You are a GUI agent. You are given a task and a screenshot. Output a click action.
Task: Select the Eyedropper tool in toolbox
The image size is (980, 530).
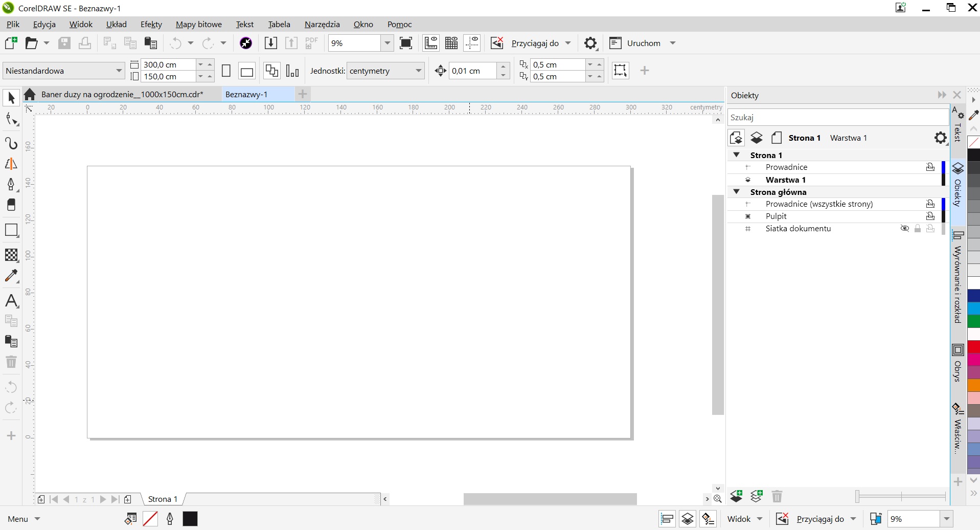[11, 276]
